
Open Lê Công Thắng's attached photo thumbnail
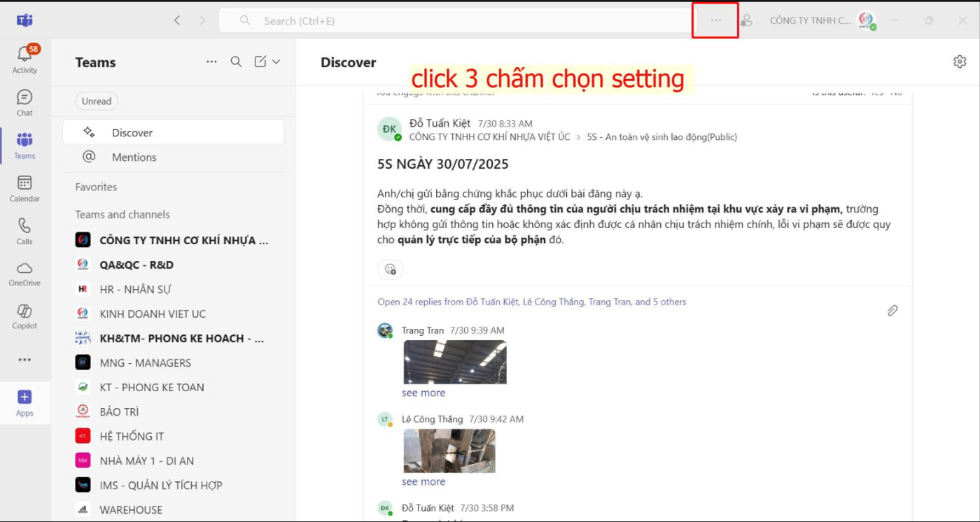(x=449, y=451)
